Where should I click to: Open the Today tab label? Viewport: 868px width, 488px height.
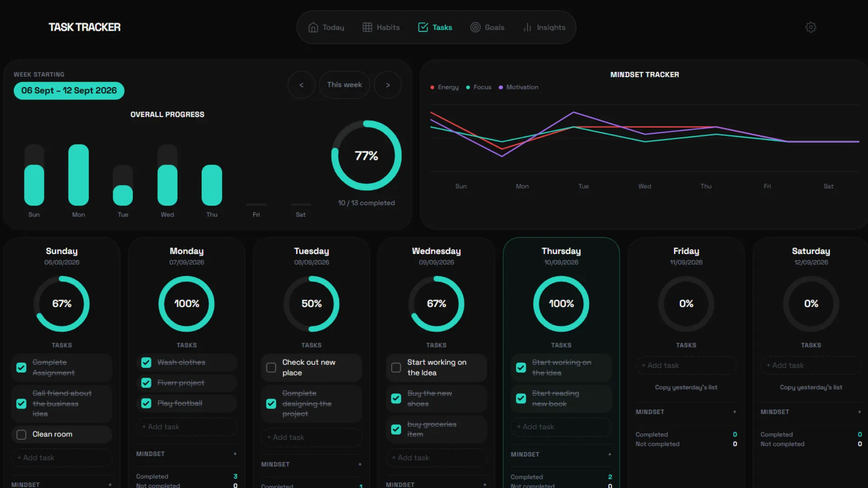coord(333,28)
